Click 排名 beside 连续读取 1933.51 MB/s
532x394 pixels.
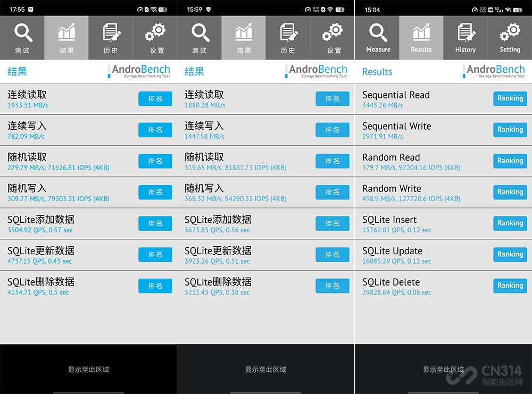coord(155,99)
